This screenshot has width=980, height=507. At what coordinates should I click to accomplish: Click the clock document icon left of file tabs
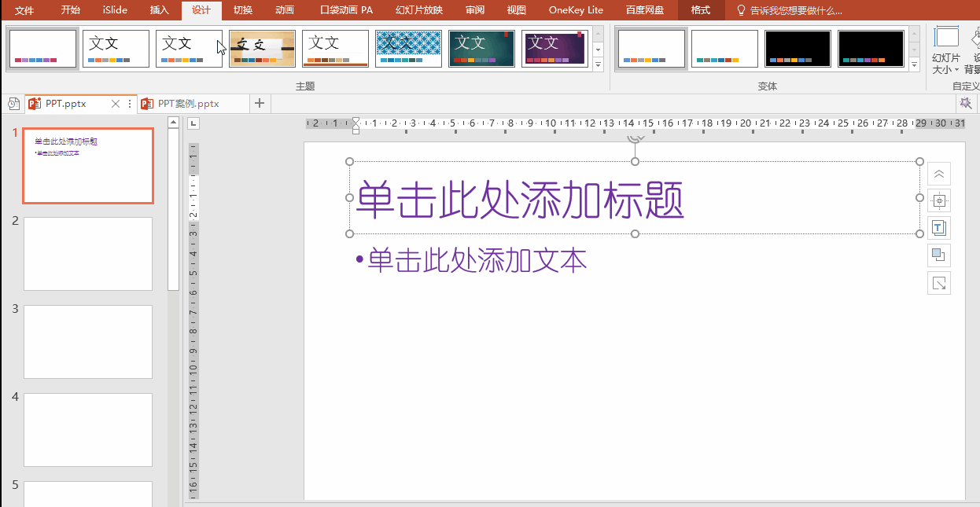[x=13, y=103]
